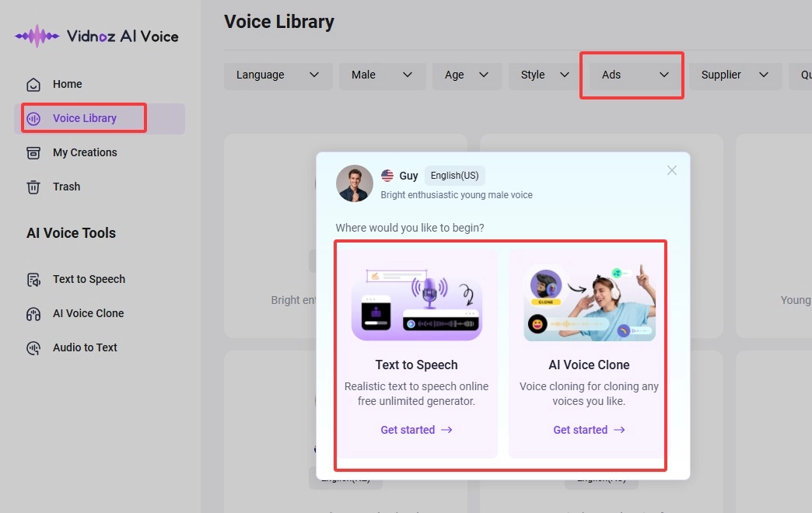Select the Home icon in the sidebar
Image resolution: width=812 pixels, height=513 pixels.
click(x=34, y=84)
